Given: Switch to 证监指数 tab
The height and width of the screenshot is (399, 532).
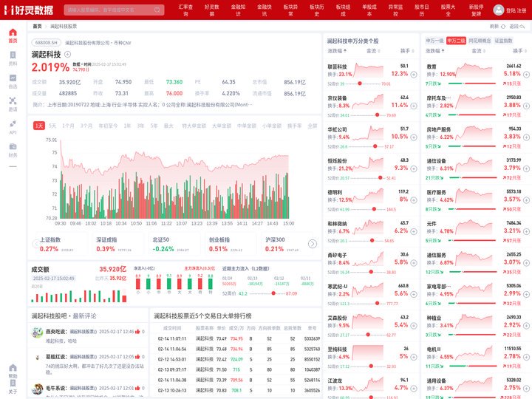Looking at the screenshot, I should coord(503,41).
